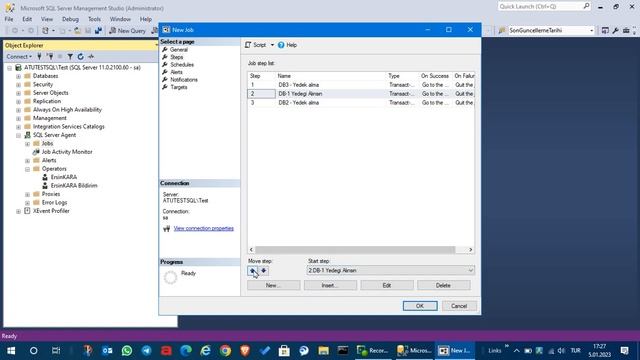This screenshot has height=360, width=640.
Task: Expand the Databases node
Action: (18, 76)
